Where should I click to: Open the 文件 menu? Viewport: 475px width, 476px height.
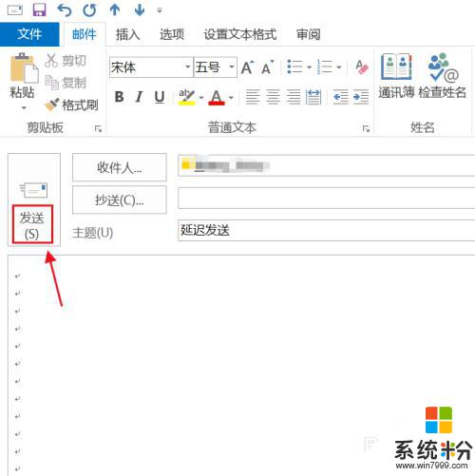tap(29, 34)
